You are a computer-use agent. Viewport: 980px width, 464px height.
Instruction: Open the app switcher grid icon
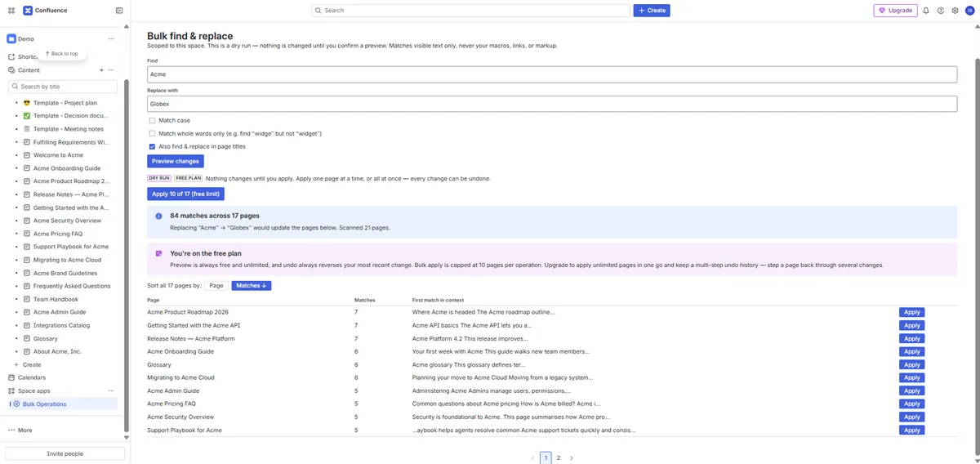pyautogui.click(x=11, y=11)
